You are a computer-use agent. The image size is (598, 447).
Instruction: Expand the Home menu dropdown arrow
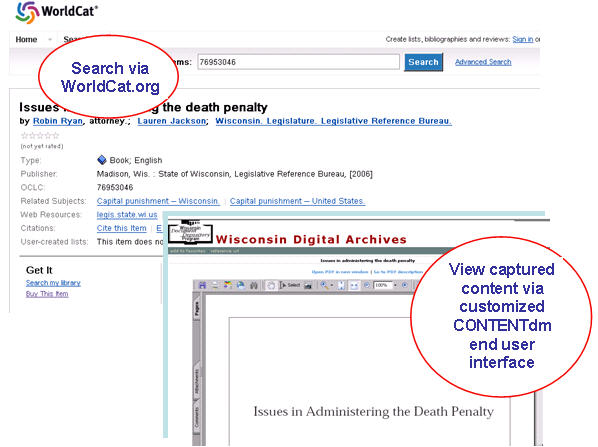(x=50, y=39)
